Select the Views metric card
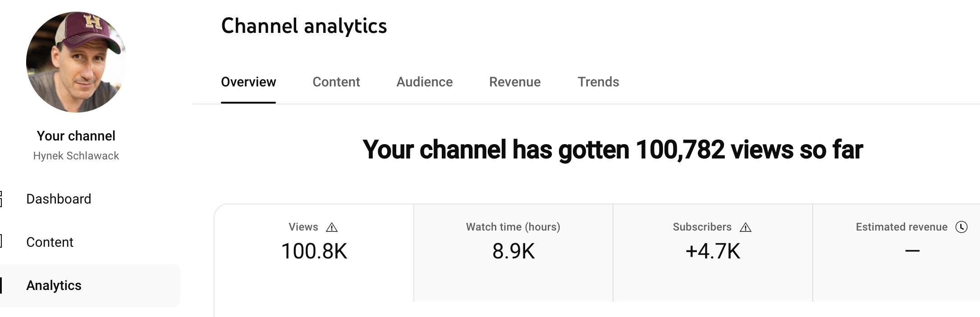The height and width of the screenshot is (317, 980). click(x=314, y=253)
